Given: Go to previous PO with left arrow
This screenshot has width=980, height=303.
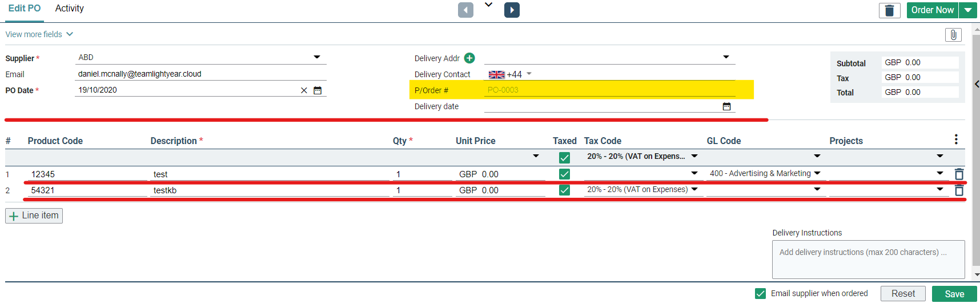Looking at the screenshot, I should click(465, 10).
